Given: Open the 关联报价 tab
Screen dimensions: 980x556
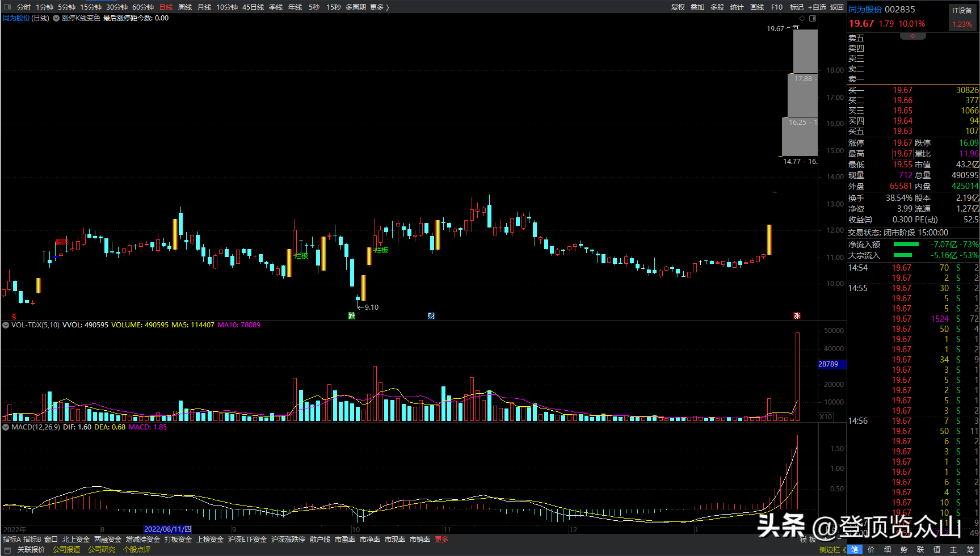Looking at the screenshot, I should click(31, 550).
